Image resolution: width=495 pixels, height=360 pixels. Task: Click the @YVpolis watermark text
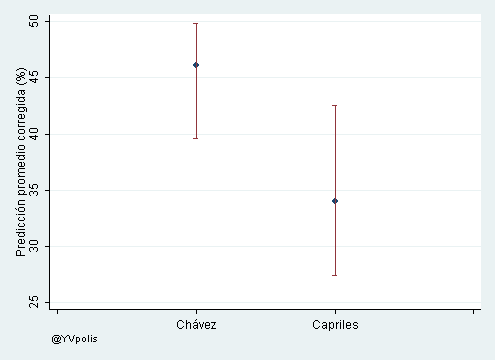coord(74,339)
